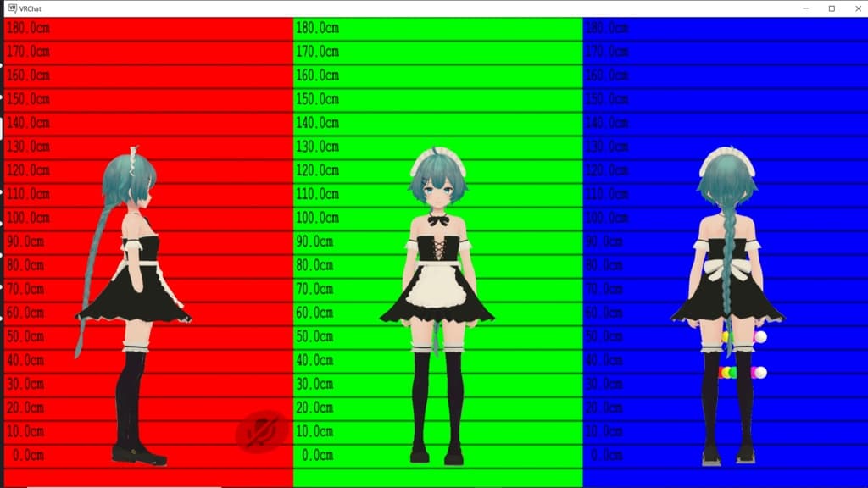
Task: Close the VRChat window
Action: tap(858, 8)
